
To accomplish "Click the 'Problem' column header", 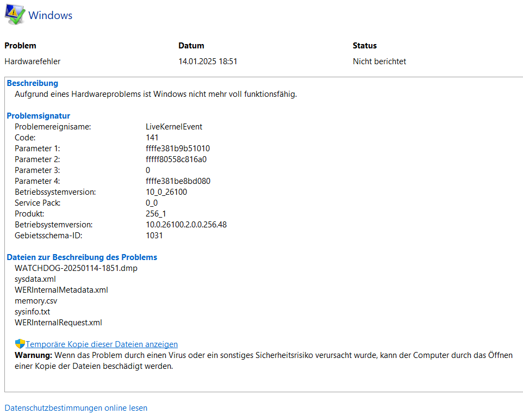I will click(20, 46).
